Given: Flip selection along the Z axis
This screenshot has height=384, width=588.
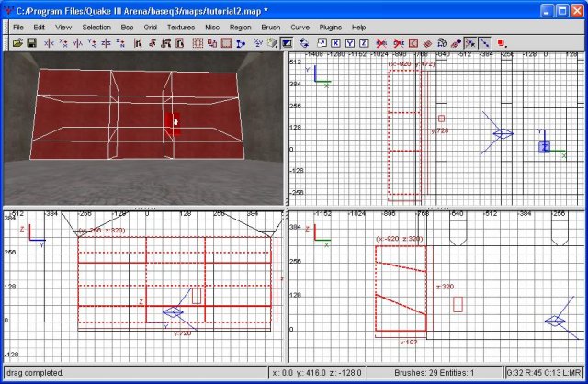Looking at the screenshot, I should (106, 43).
